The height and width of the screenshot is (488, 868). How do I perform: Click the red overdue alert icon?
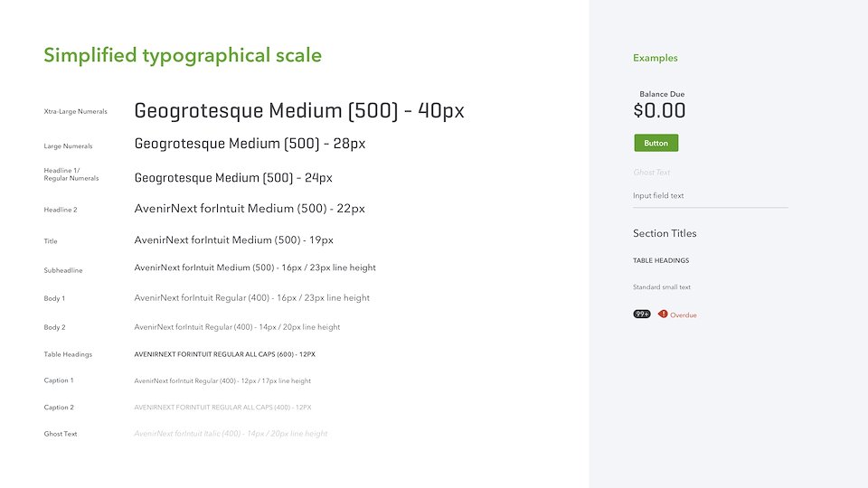(x=663, y=314)
